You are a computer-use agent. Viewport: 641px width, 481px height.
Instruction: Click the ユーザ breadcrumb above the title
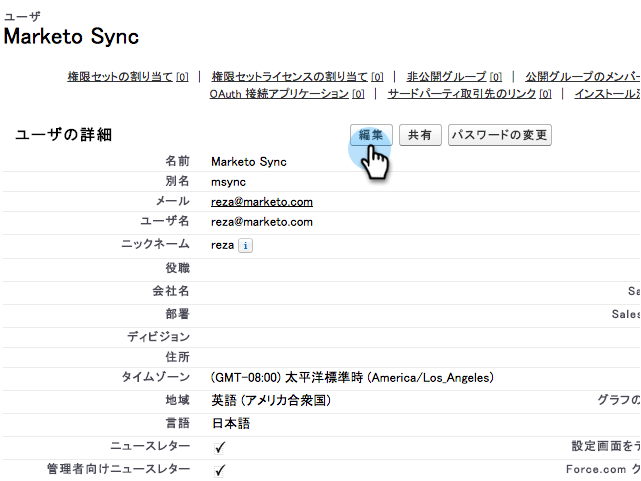click(x=22, y=16)
